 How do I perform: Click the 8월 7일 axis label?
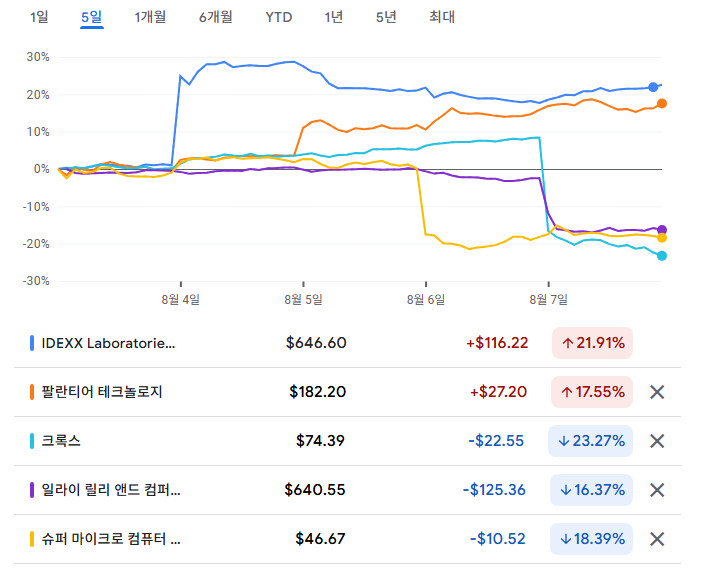(x=549, y=300)
